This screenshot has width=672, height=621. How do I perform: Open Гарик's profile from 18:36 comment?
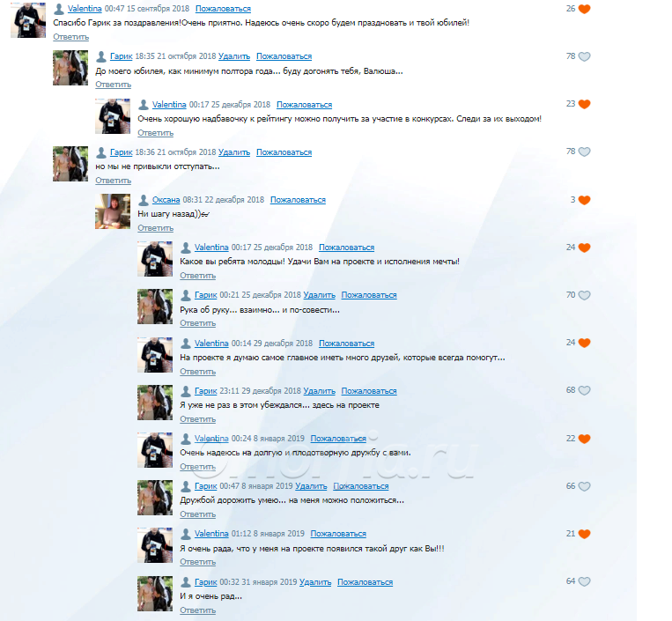122,152
